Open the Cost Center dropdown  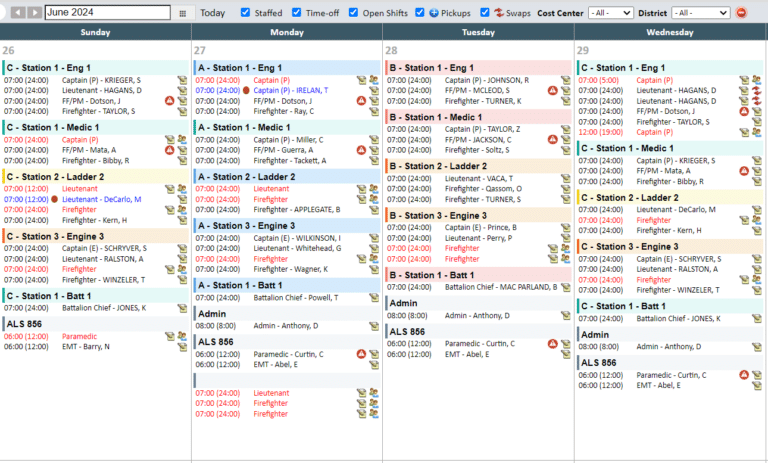(x=610, y=13)
